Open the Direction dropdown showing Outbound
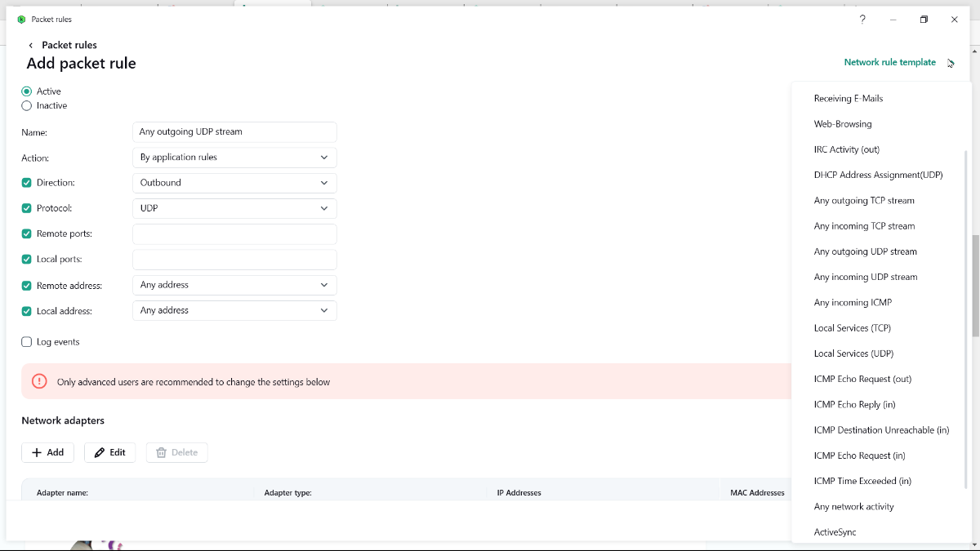The image size is (980, 551). (234, 183)
